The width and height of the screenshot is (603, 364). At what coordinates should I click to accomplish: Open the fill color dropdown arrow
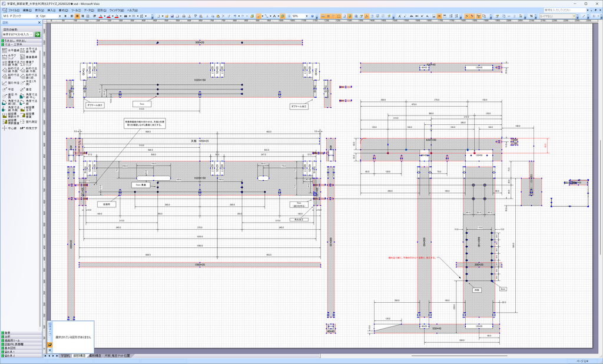pyautogui.click(x=120, y=16)
